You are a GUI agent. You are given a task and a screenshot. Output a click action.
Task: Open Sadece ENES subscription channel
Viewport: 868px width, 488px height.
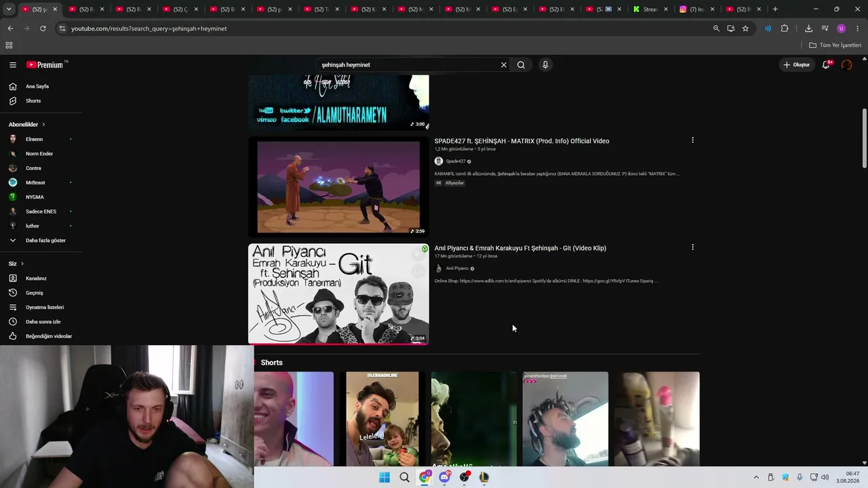[41, 211]
